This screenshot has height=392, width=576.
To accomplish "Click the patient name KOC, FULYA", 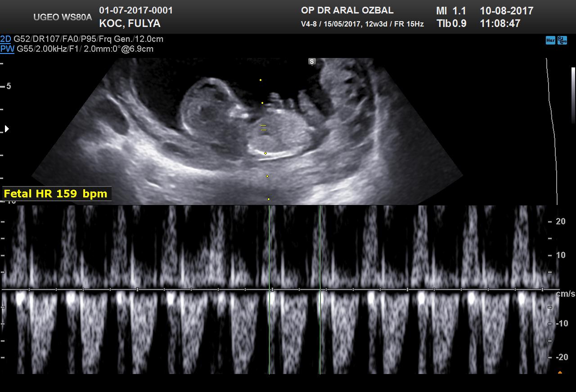I will point(130,23).
